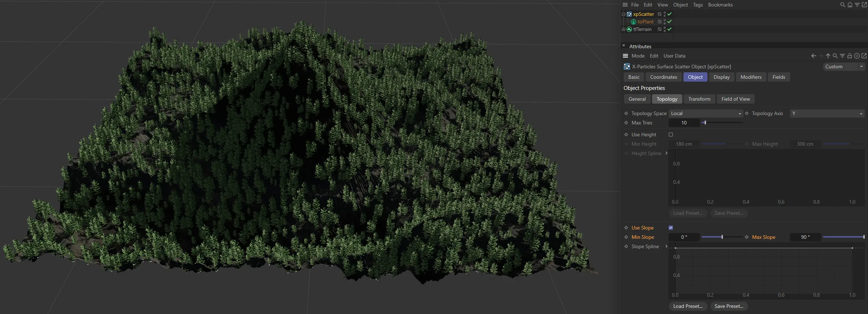Disable the Use Slope checkbox

pos(671,228)
